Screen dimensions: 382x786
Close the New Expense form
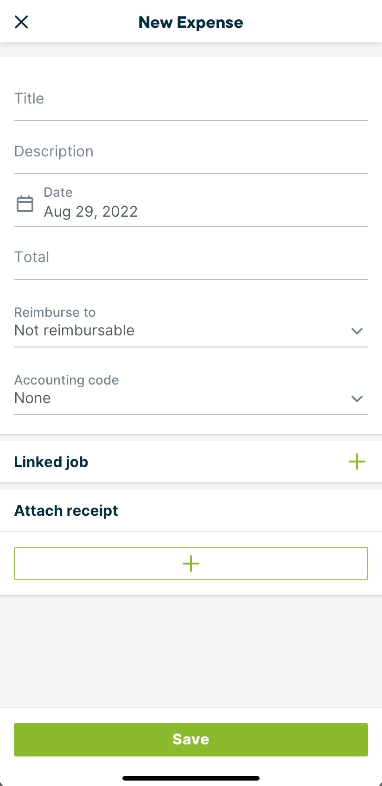click(x=21, y=22)
